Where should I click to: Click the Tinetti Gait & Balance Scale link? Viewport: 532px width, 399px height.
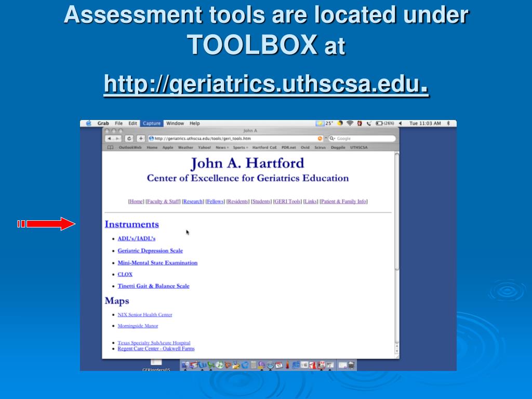(153, 286)
